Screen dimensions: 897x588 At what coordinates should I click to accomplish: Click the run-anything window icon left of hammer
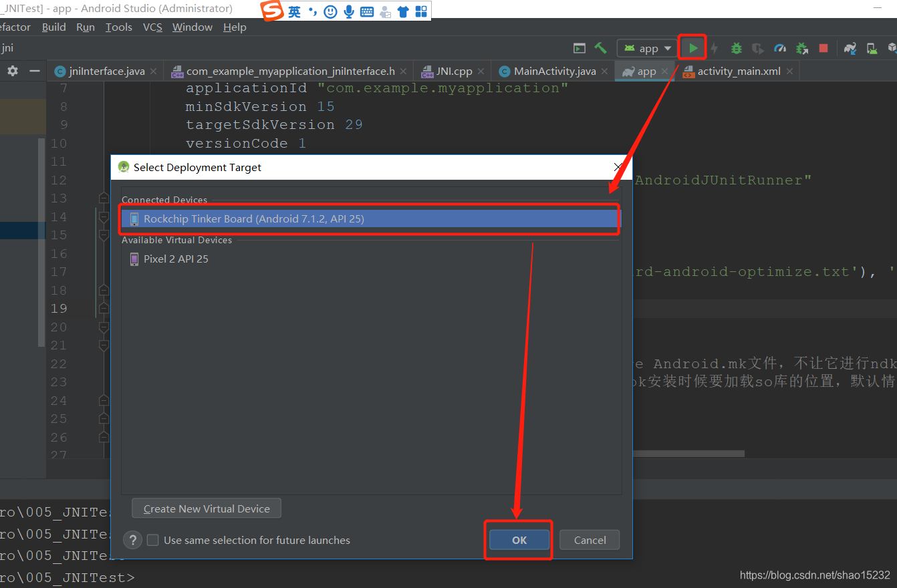(580, 48)
